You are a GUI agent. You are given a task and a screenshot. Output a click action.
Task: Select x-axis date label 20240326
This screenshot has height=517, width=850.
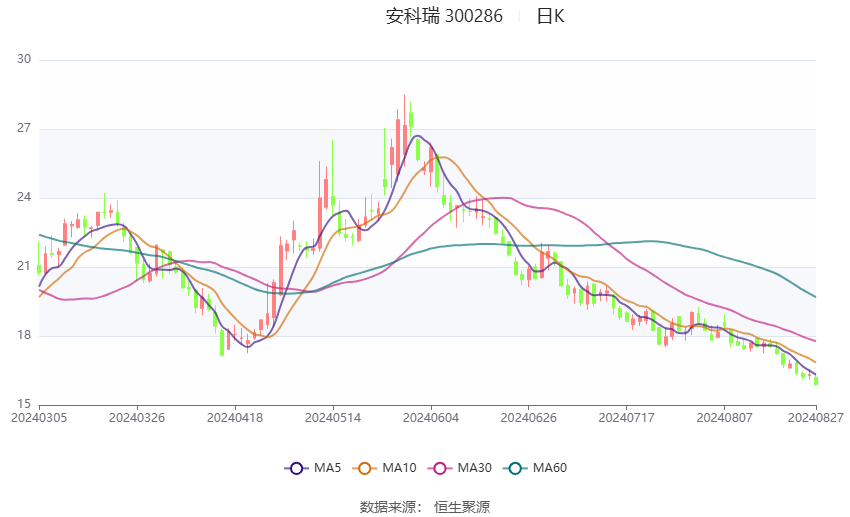(x=137, y=418)
